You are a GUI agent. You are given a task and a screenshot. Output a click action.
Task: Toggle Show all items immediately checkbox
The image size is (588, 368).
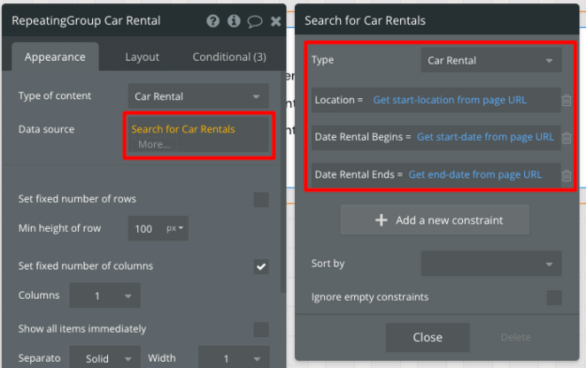[261, 329]
